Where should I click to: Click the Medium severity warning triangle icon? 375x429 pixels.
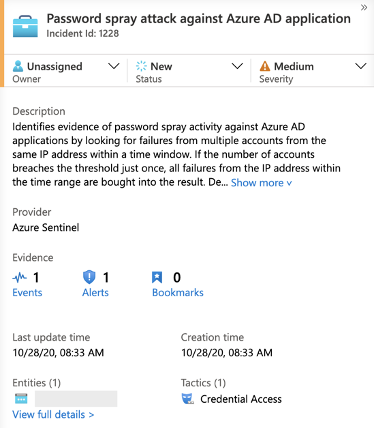(x=265, y=66)
